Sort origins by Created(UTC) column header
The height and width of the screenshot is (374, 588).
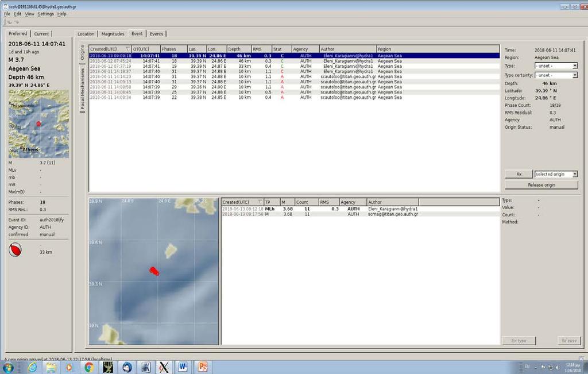coord(110,49)
